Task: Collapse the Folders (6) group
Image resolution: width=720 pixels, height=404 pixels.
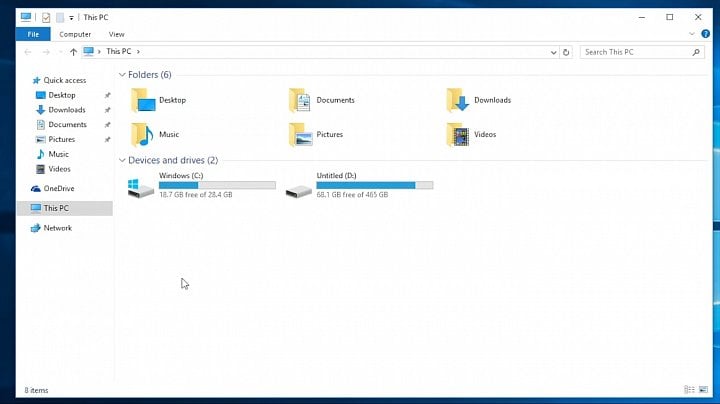Action: coord(122,74)
